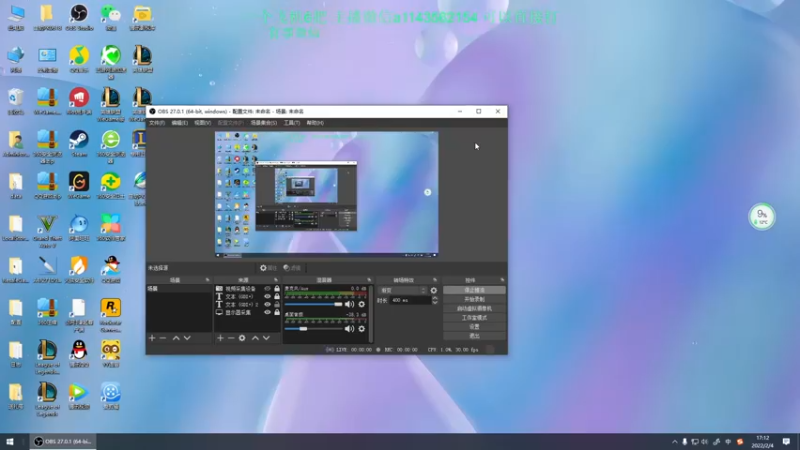
Task: Open Edit menu in OBS
Action: click(x=180, y=123)
